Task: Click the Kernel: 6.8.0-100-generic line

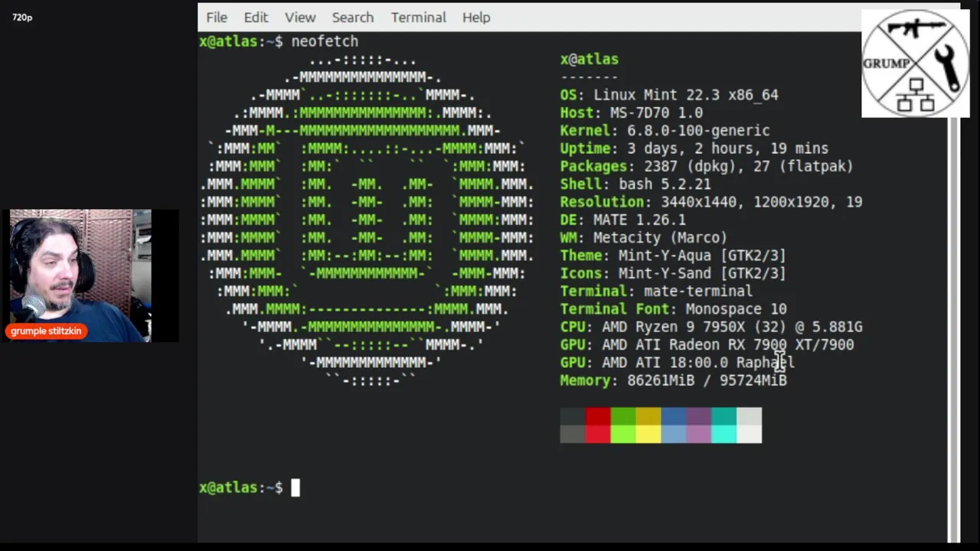Action: coord(665,131)
